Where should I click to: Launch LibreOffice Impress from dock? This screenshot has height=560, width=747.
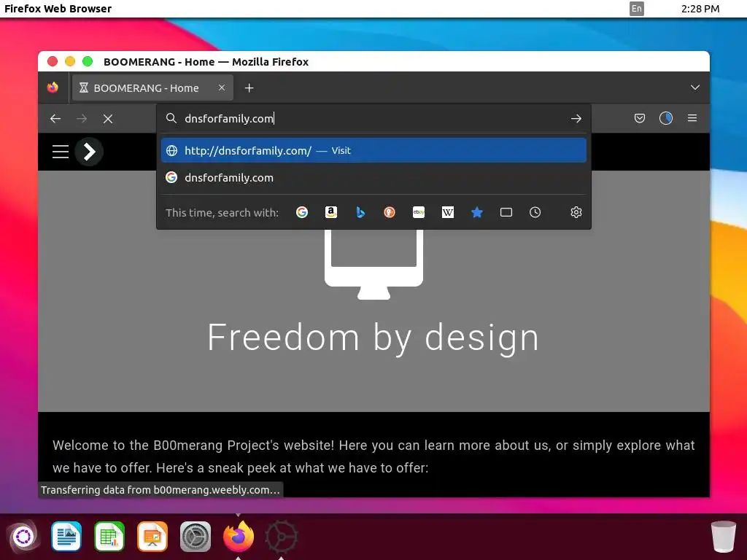pos(152,537)
